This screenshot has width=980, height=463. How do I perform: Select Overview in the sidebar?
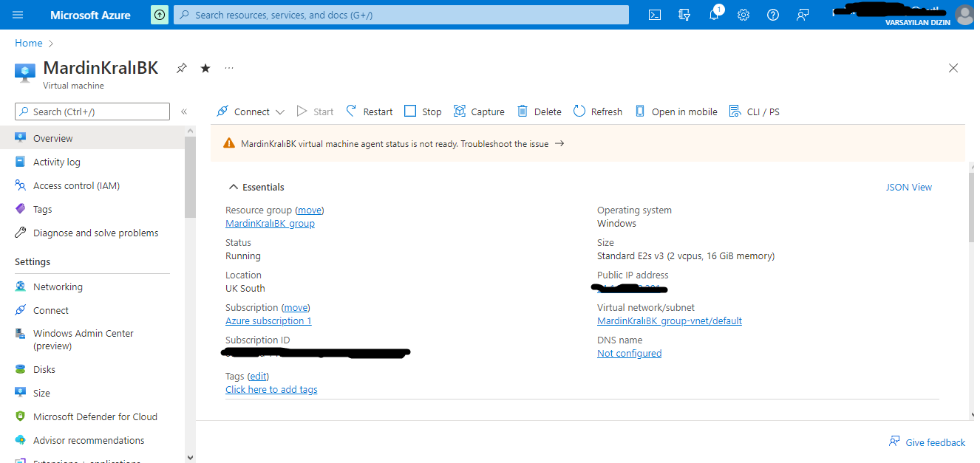pos(92,138)
